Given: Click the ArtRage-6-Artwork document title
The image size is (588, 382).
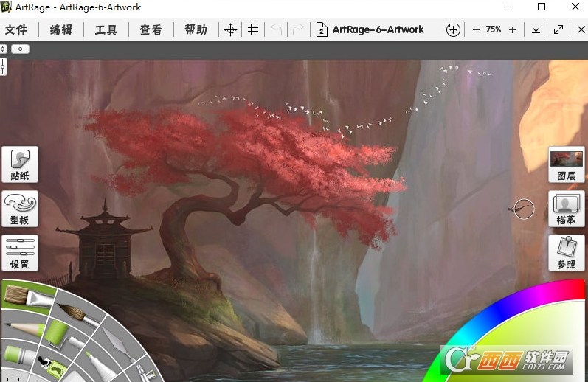Looking at the screenshot, I should click(x=378, y=29).
